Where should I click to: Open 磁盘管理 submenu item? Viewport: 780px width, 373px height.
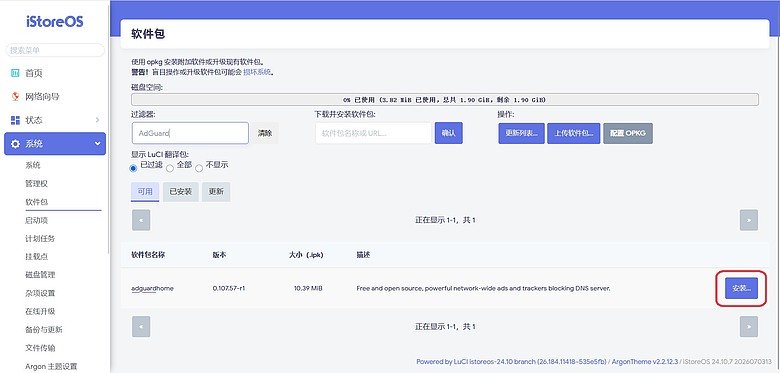40,275
